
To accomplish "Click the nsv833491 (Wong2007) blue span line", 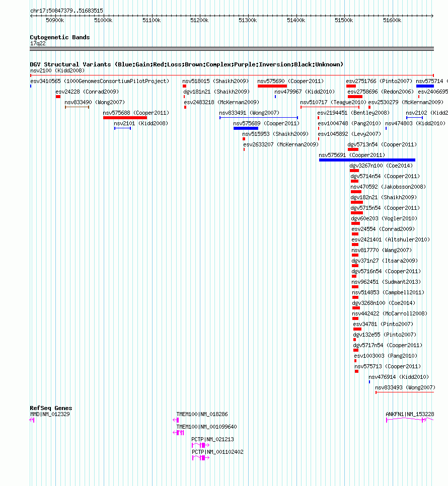I will (x=259, y=118).
